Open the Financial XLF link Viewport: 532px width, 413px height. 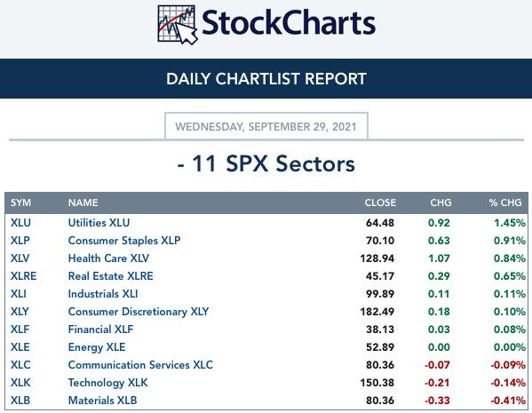100,330
